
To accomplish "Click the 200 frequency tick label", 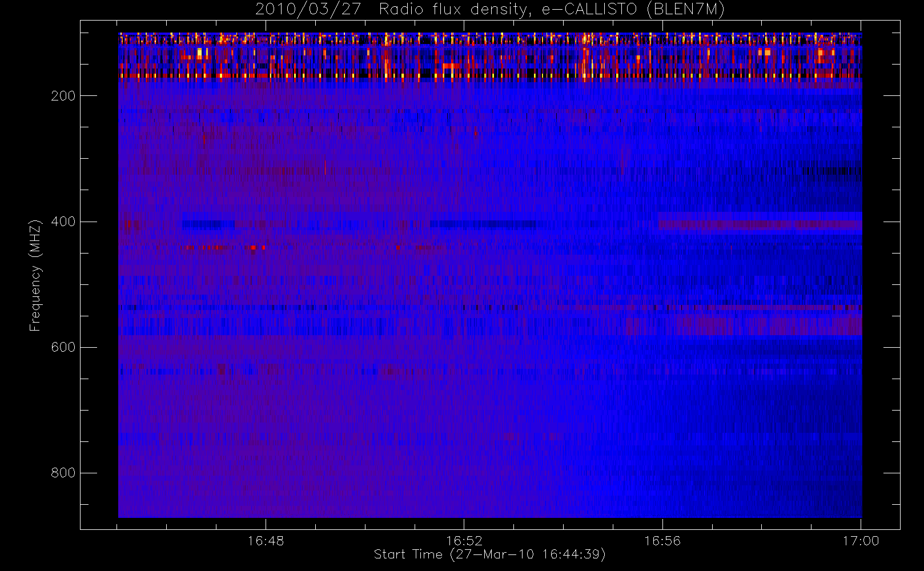I will pyautogui.click(x=63, y=96).
